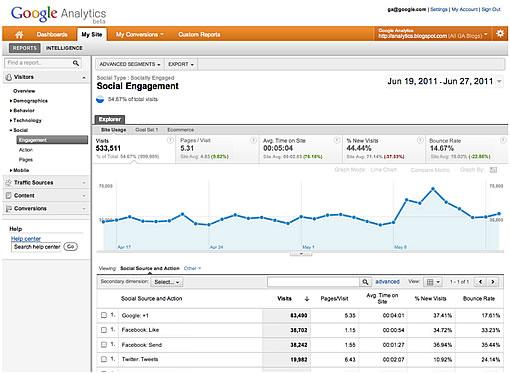Expand the Traffic Sources section
This screenshot has width=510, height=374.
coord(84,183)
